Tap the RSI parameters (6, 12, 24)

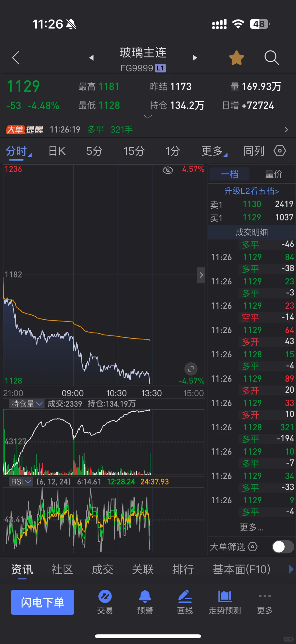coord(54,482)
